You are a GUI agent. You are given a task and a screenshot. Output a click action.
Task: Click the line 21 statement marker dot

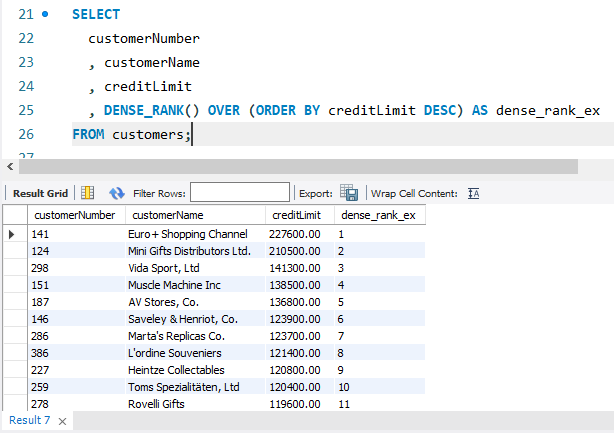45,14
